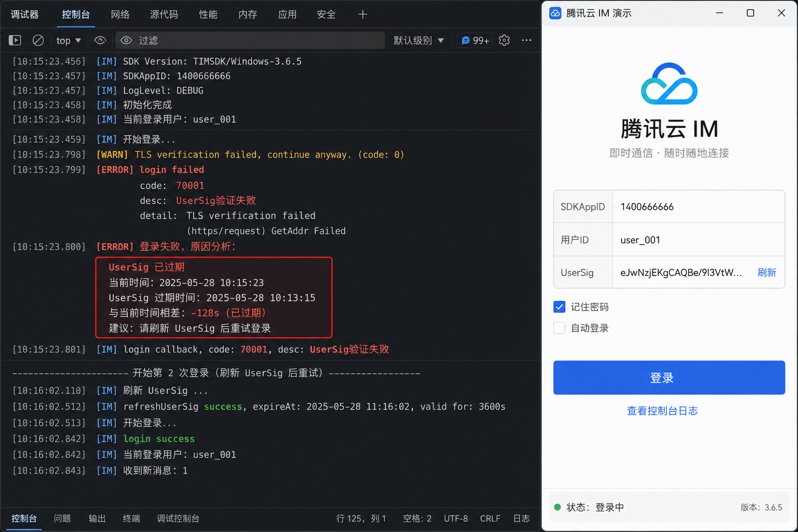Switch to the 内存 tab
This screenshot has height=532, width=798.
coord(248,14)
